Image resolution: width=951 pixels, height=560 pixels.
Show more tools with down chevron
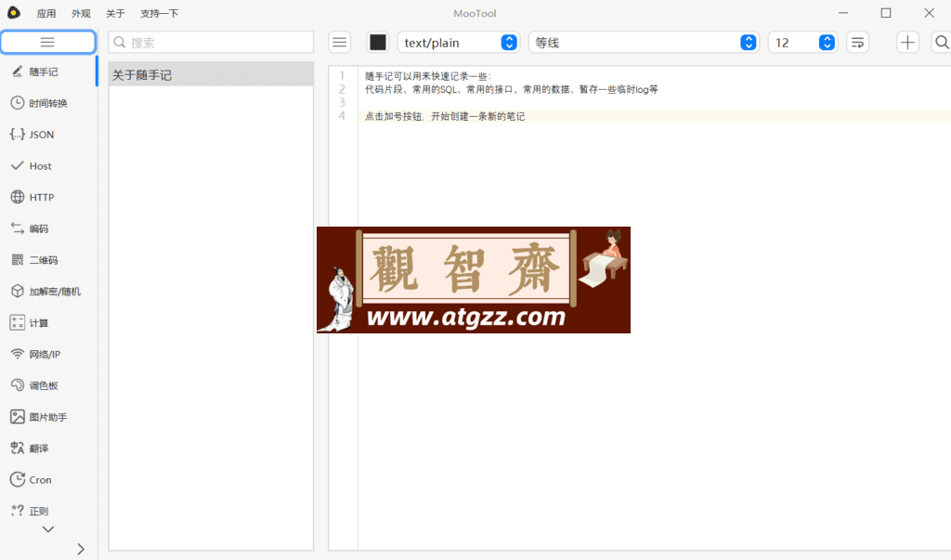click(48, 529)
